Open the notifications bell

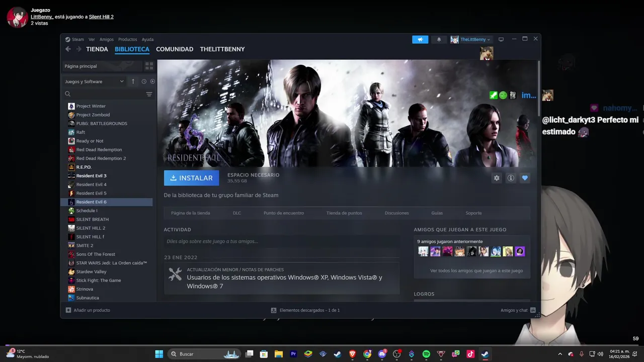(x=439, y=39)
